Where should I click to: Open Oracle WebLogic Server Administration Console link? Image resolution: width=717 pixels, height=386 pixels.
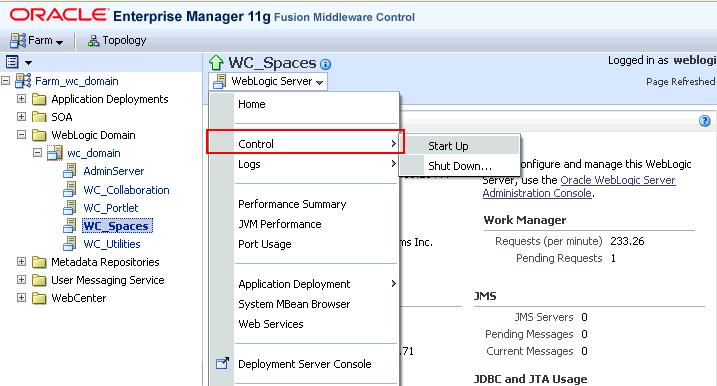[579, 187]
